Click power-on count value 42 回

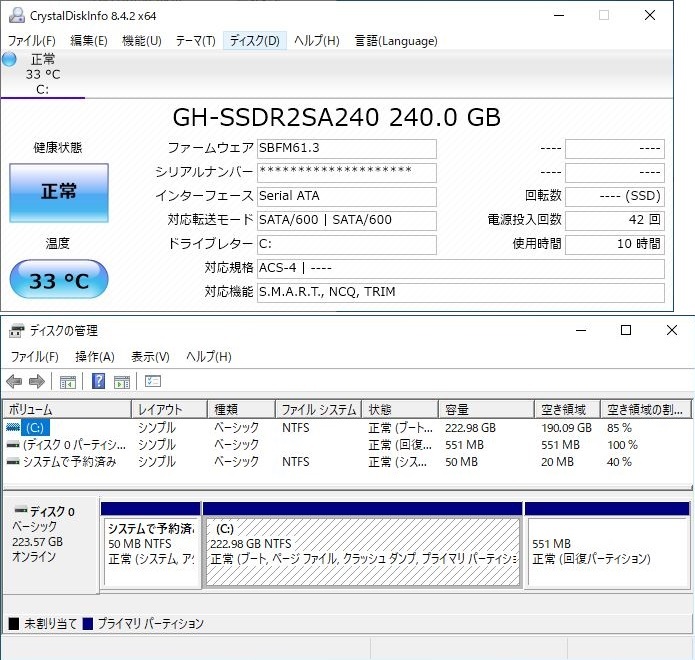tap(615, 220)
